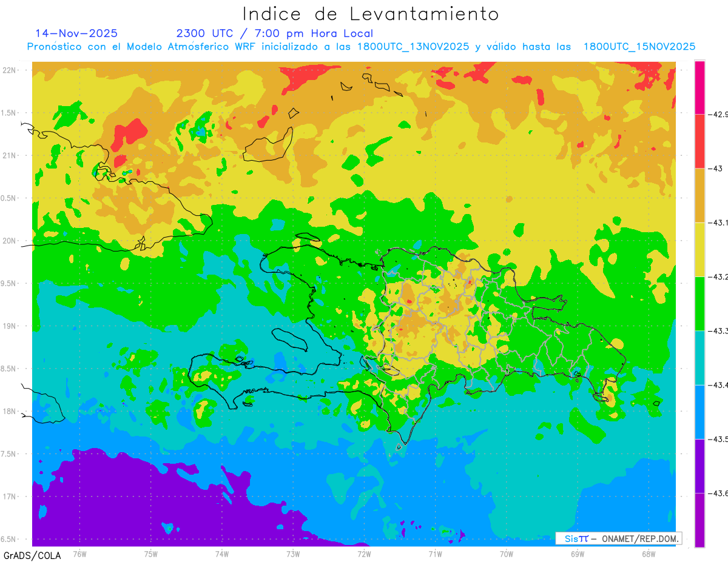Click the legend value "-43.3"
This screenshot has width=728, height=562.
tap(717, 331)
